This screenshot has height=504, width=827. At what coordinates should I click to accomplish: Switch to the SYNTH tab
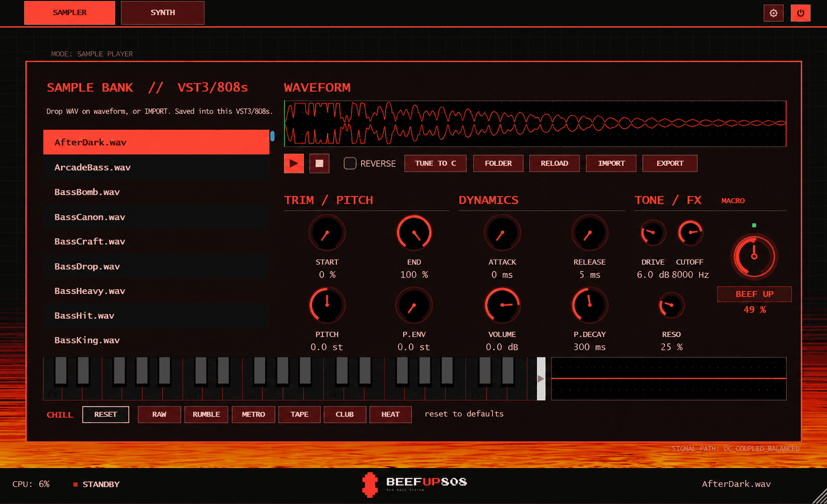pos(163,12)
